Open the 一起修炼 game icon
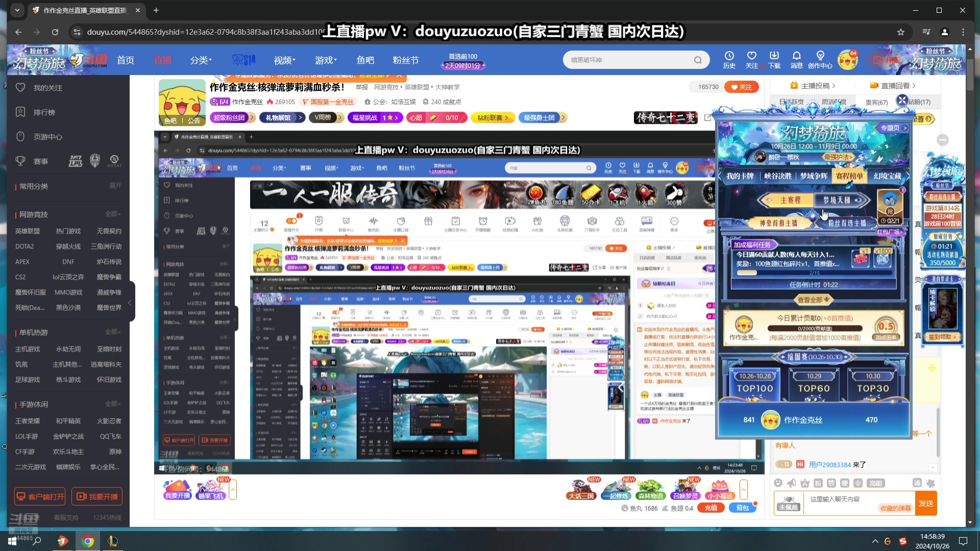The width and height of the screenshot is (980, 551). (x=616, y=489)
